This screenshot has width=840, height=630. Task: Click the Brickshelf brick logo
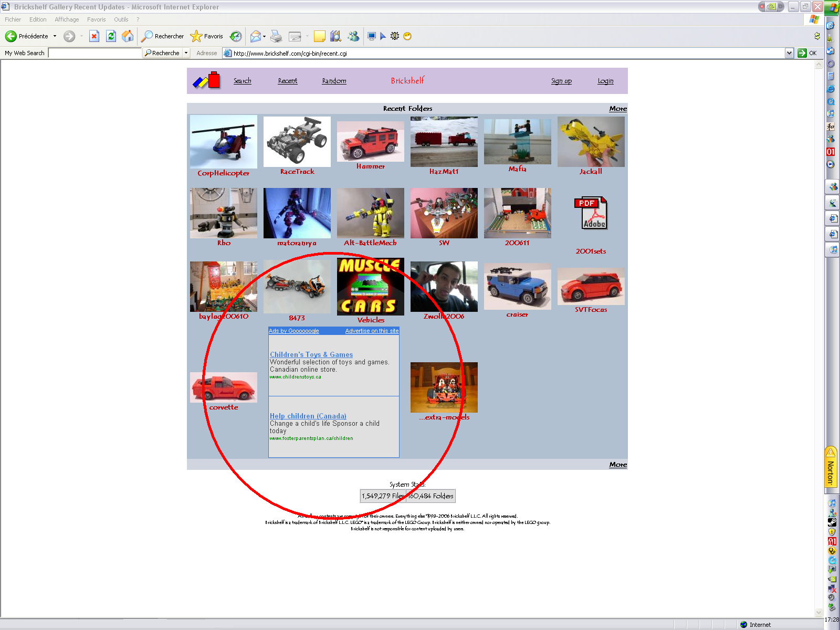206,80
